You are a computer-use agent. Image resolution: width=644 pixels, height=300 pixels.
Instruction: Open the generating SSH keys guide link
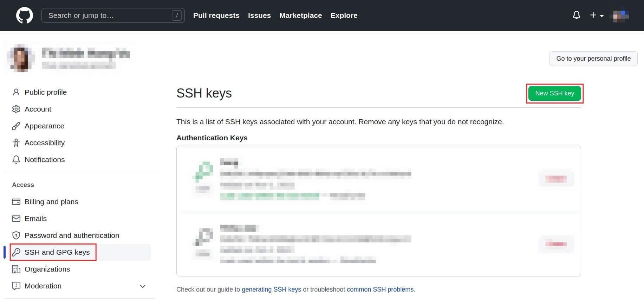coord(271,289)
